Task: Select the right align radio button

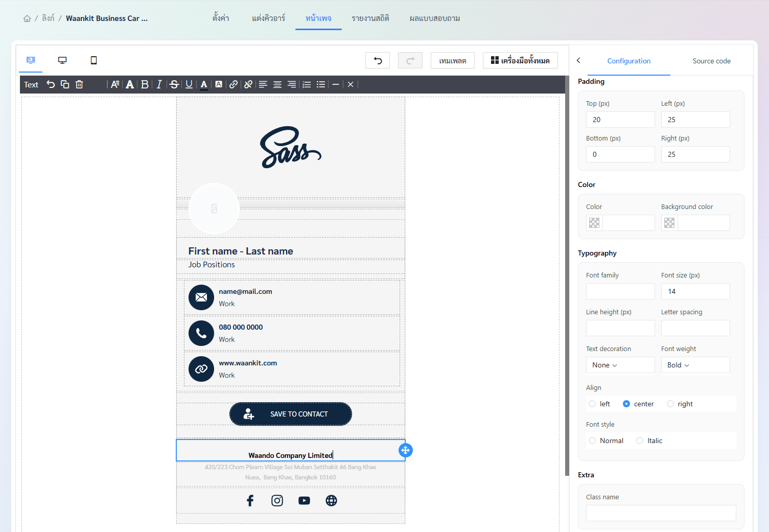Action: 670,404
